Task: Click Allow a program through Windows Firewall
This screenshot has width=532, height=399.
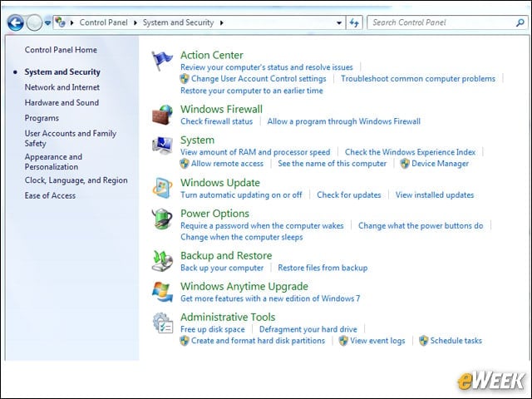Action: click(343, 121)
